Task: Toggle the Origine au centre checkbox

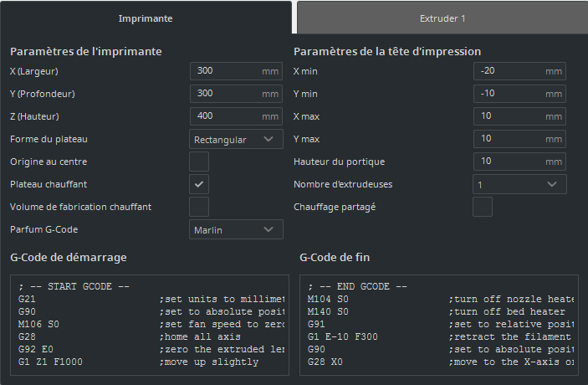Action: click(199, 162)
